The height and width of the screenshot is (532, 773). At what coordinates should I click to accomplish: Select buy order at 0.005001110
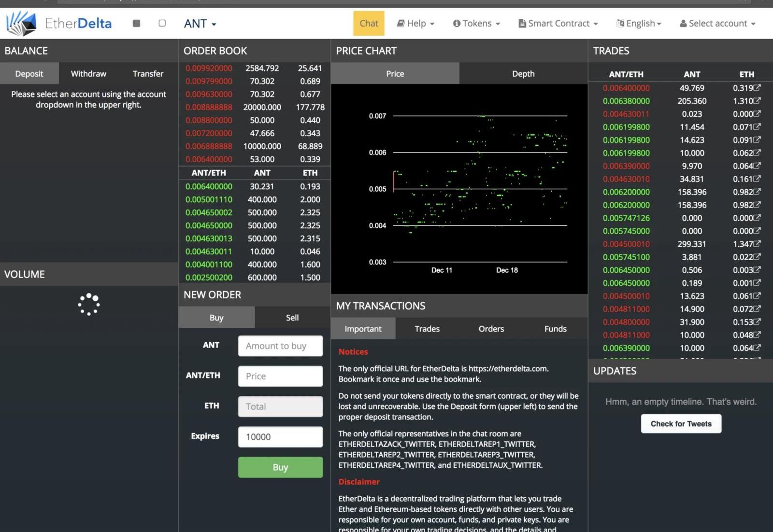[255, 199]
